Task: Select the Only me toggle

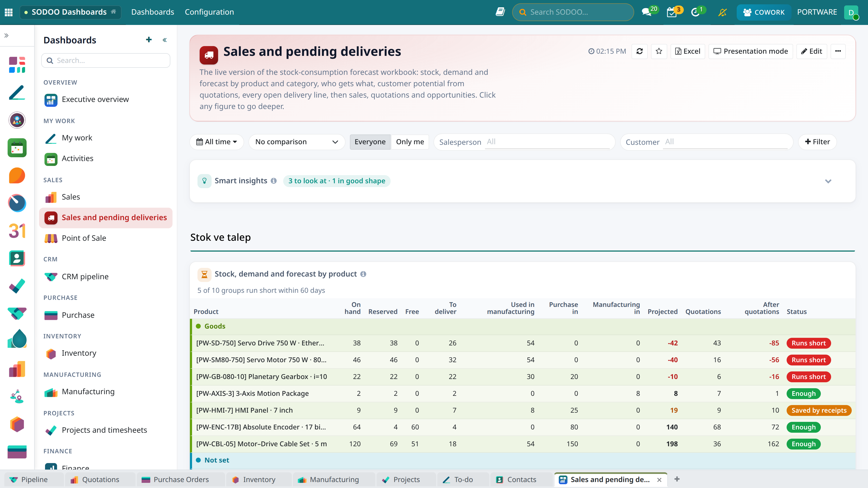Action: (x=410, y=142)
